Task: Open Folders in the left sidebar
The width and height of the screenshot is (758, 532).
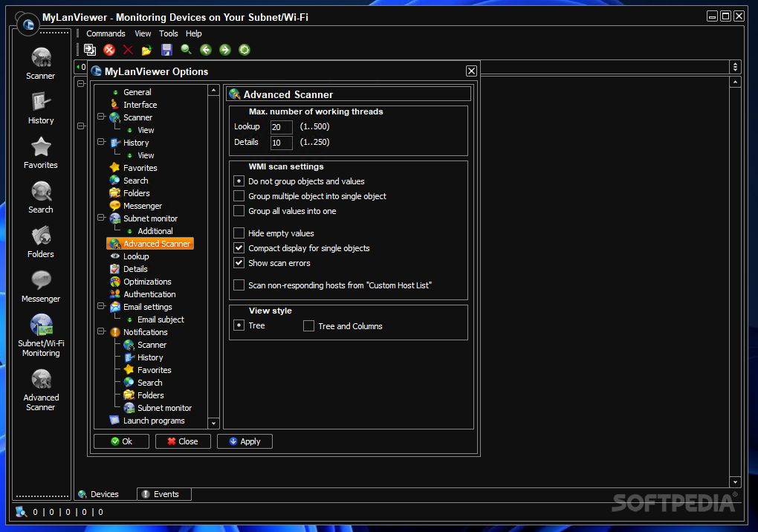Action: (41, 241)
